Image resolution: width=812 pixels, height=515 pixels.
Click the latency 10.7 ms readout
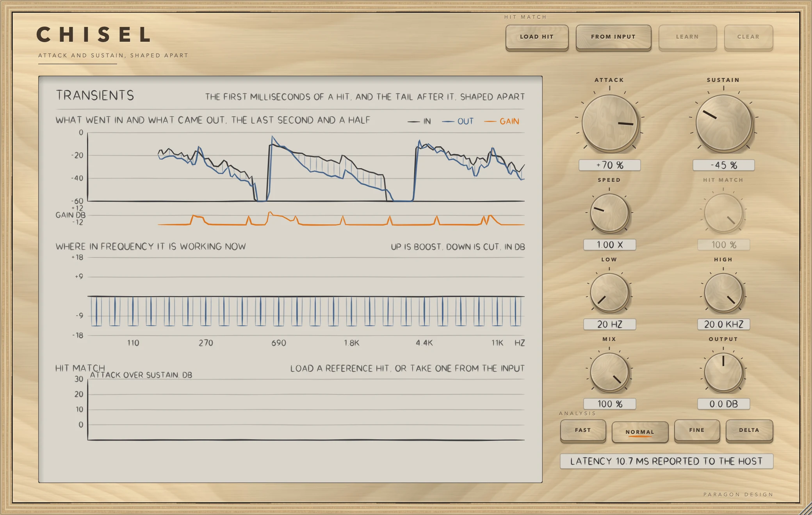point(666,461)
